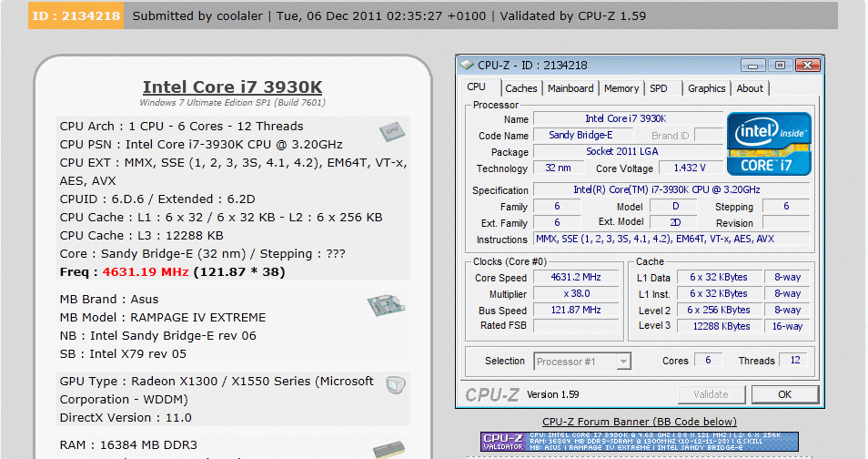Viewport: 868px width, 459px height.
Task: Click the Ext. Model value 2D
Action: 675,222
